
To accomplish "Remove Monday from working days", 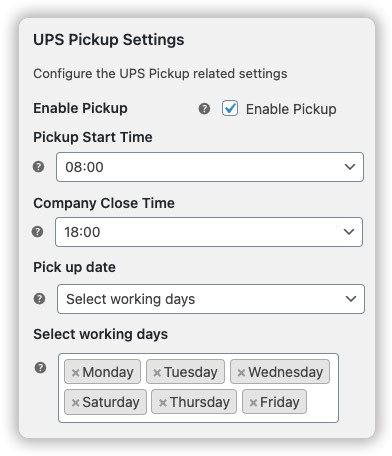I will click(x=75, y=372).
